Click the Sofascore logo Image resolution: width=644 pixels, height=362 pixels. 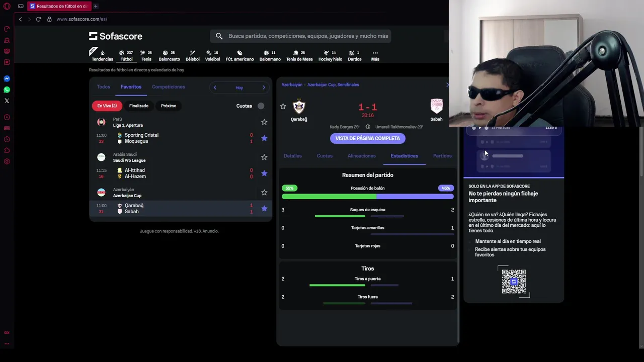tap(116, 36)
